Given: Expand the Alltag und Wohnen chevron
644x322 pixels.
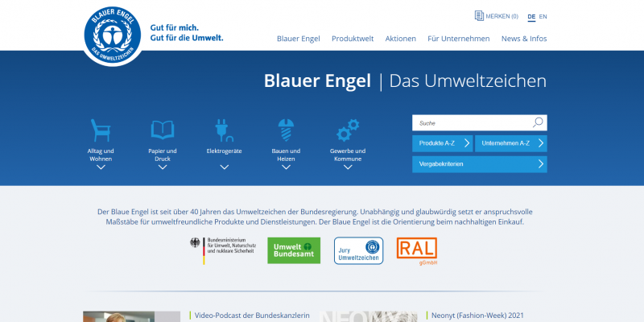Looking at the screenshot, I should 101,167.
